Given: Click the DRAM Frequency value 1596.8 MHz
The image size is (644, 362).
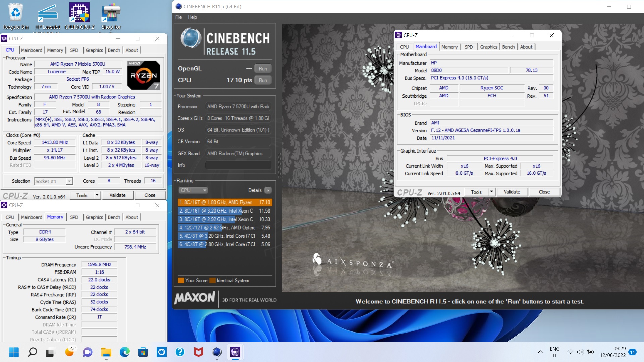Looking at the screenshot, I should point(99,264).
